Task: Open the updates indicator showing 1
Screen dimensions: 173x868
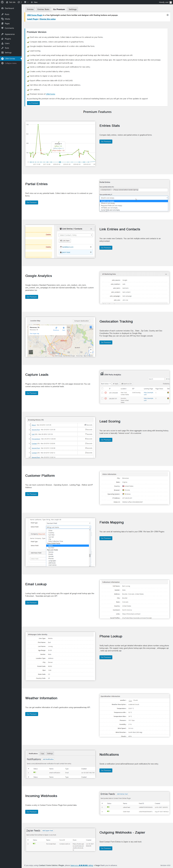Action: [20, 2]
